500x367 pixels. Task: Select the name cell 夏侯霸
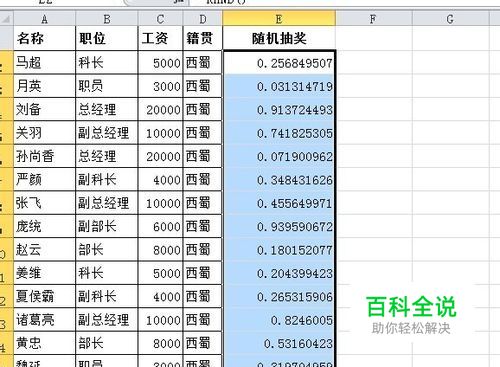point(45,296)
